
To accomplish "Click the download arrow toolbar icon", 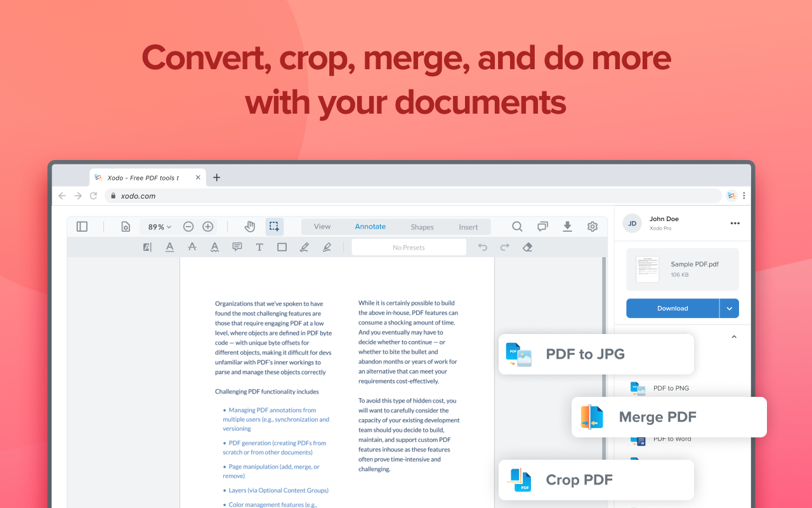I will pos(568,227).
